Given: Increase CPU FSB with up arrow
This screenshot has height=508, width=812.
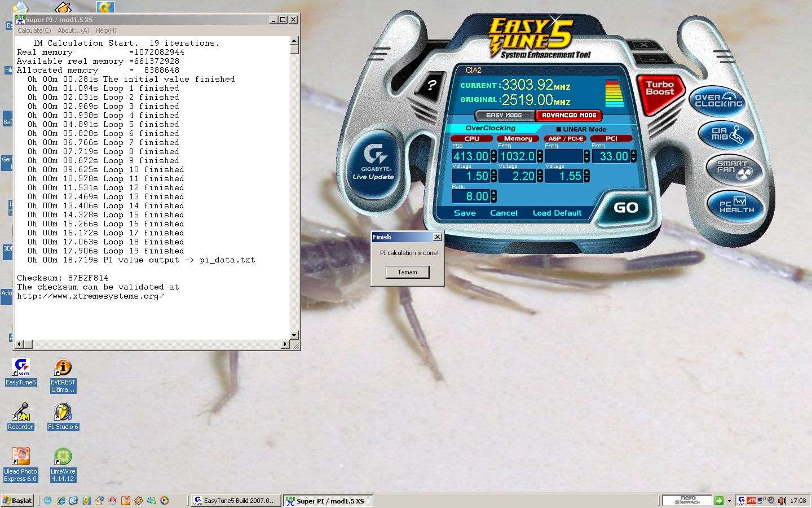Looking at the screenshot, I should 494,153.
